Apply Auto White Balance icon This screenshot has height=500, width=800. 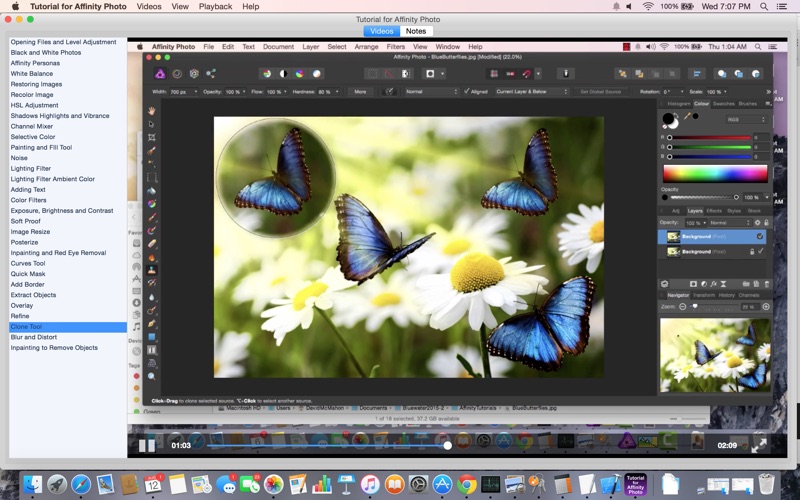tap(317, 74)
